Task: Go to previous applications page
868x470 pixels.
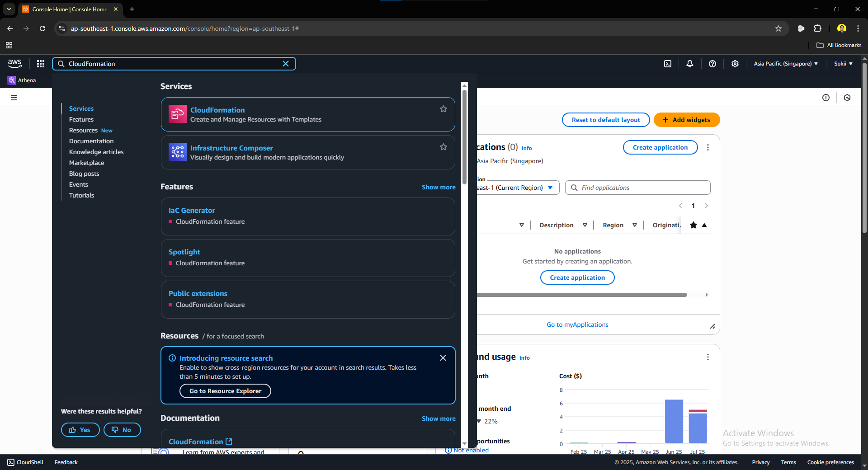Action: [681, 206]
